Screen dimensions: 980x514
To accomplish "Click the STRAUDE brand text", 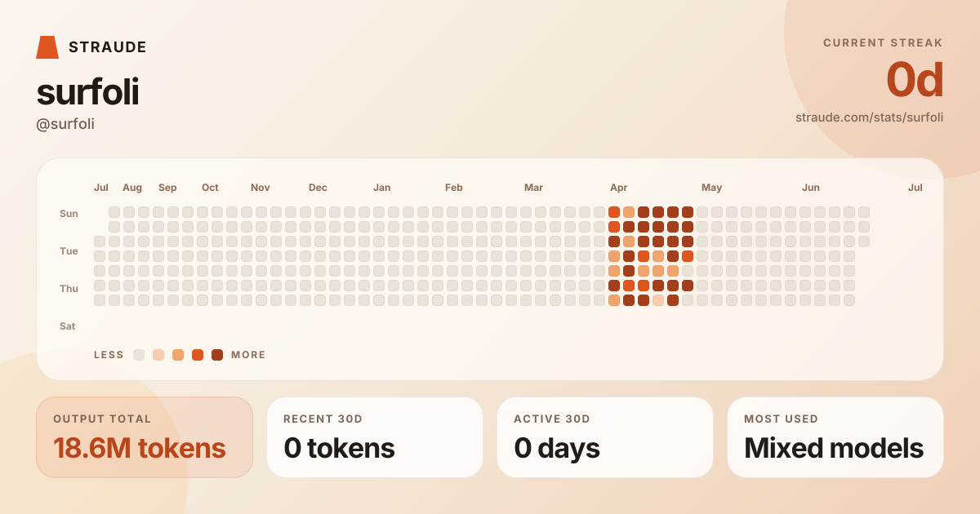I will coord(108,47).
